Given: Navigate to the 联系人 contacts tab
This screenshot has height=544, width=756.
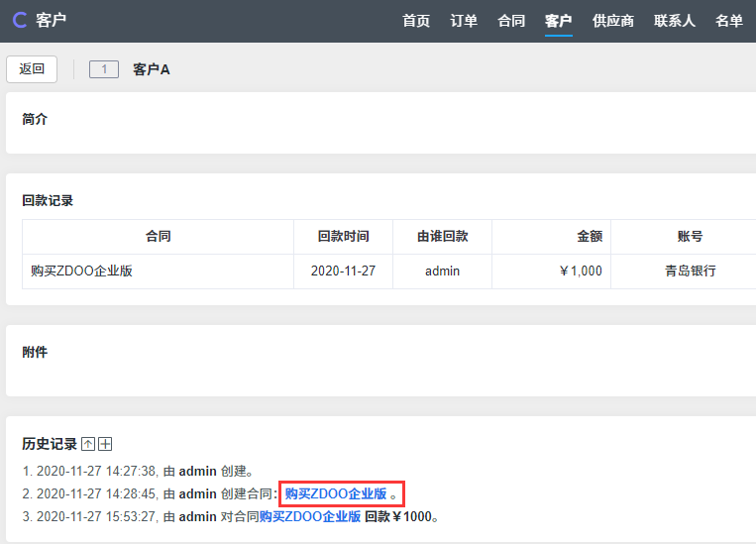Looking at the screenshot, I should (675, 21).
